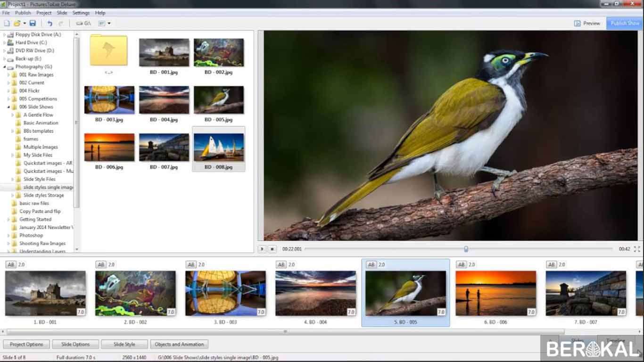
Task: Expand the Hard Drive (C:) node
Action: tap(5, 43)
